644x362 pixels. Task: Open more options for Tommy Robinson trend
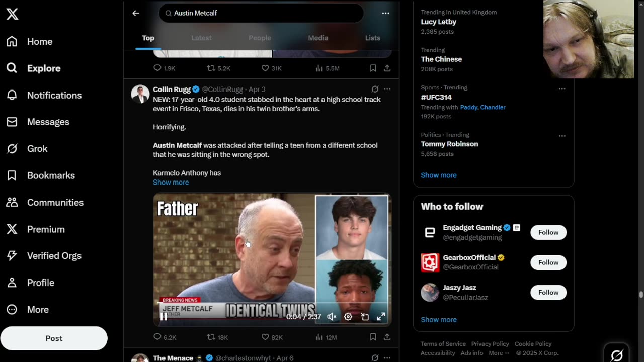(x=562, y=136)
